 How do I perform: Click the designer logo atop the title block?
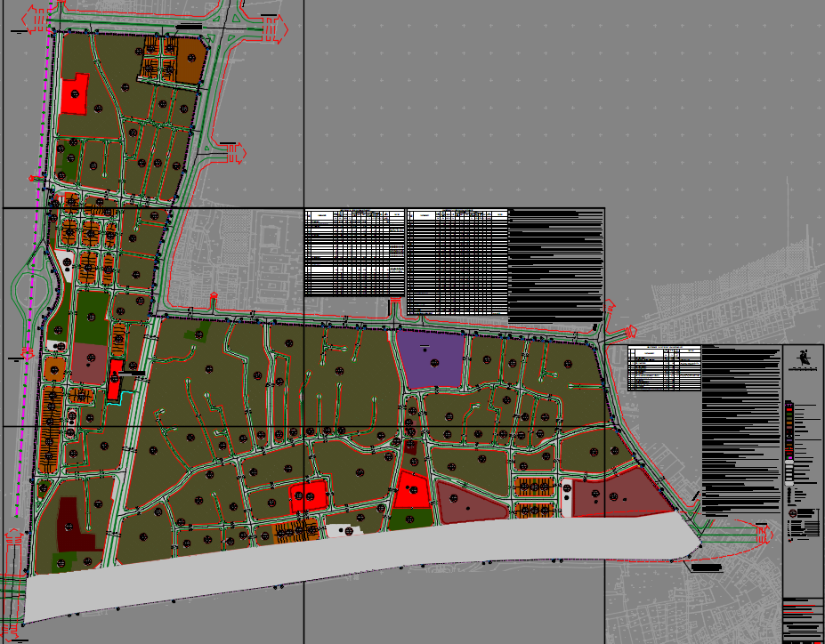coord(804,358)
